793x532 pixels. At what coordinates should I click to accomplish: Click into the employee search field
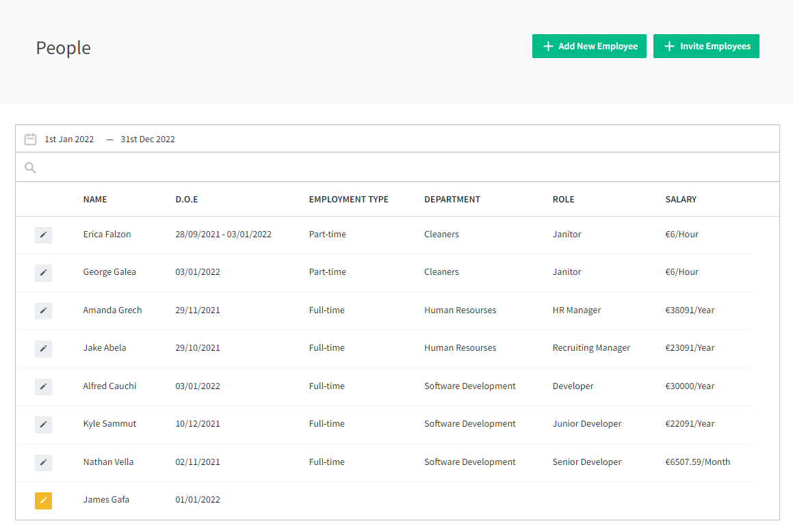[398, 168]
